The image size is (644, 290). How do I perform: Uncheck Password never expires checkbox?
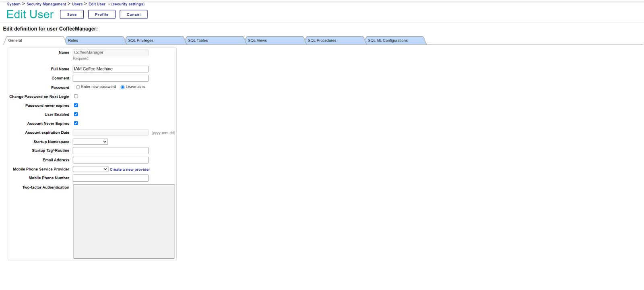point(76,105)
